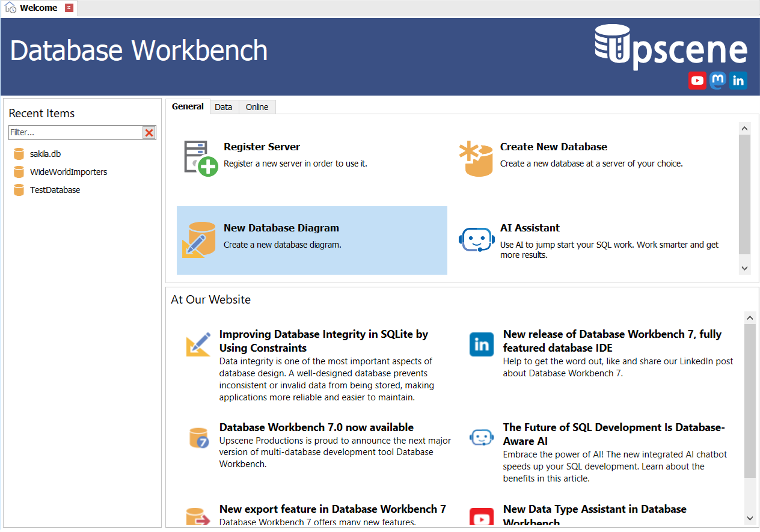Click the AI Assistant robot icon

(476, 239)
